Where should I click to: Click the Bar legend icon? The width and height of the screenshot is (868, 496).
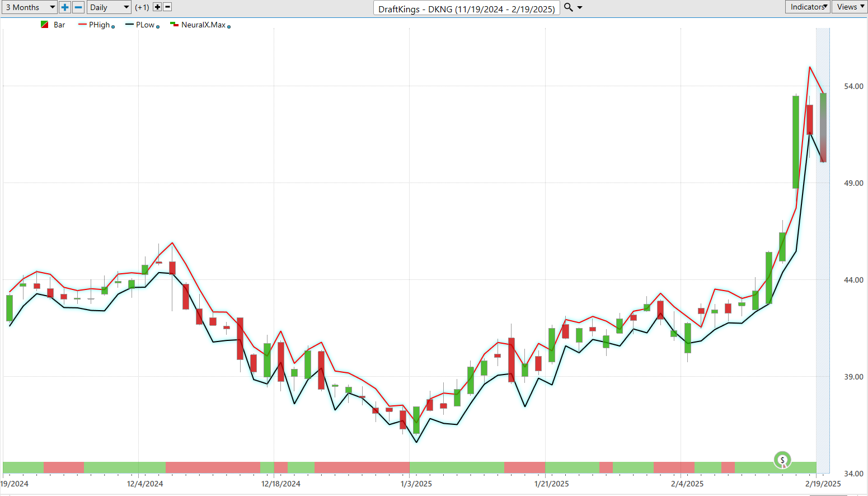[45, 25]
